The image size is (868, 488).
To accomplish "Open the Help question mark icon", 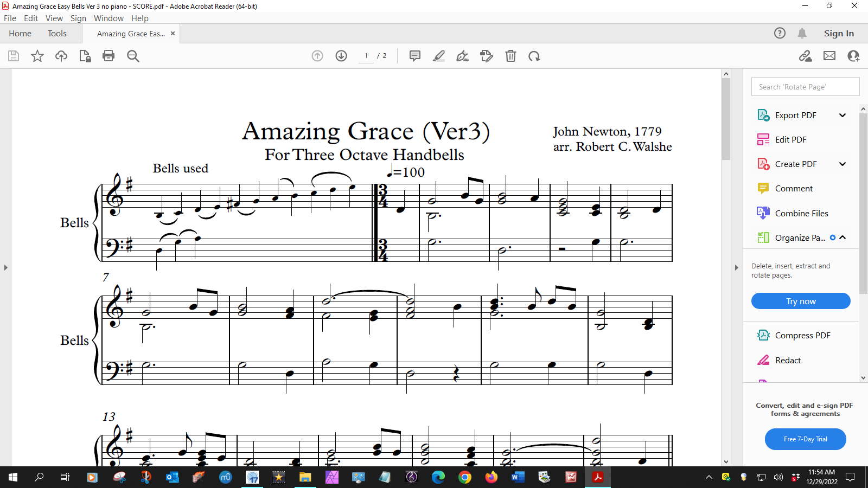I will [780, 33].
